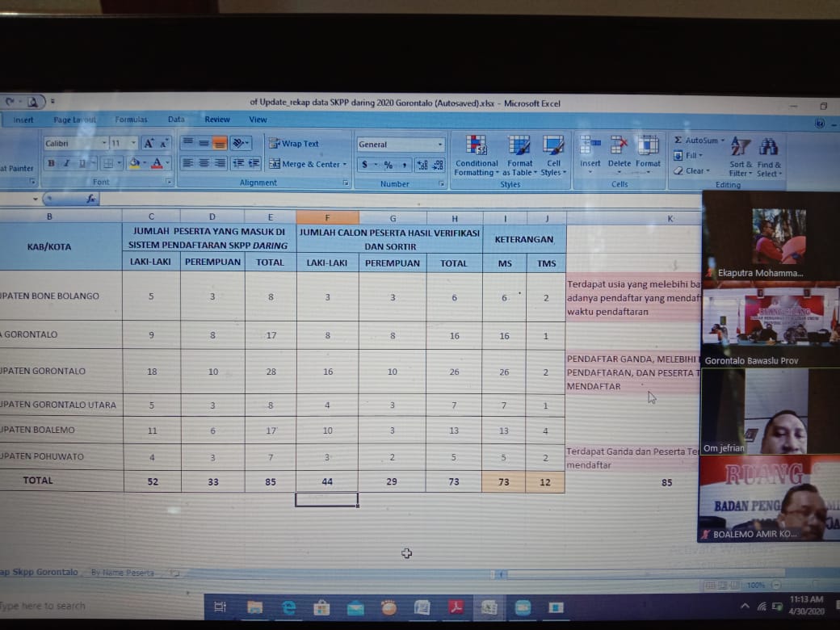840x630 pixels.
Task: Toggle Bold formatting
Action: [x=52, y=163]
